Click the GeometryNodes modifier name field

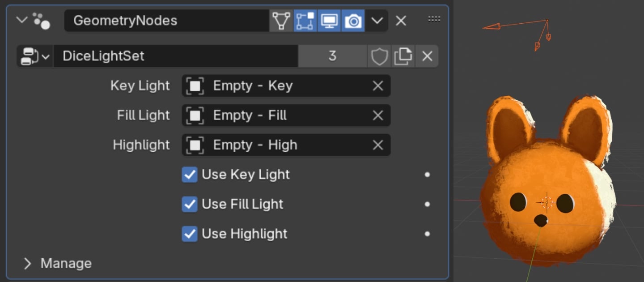coord(166,21)
